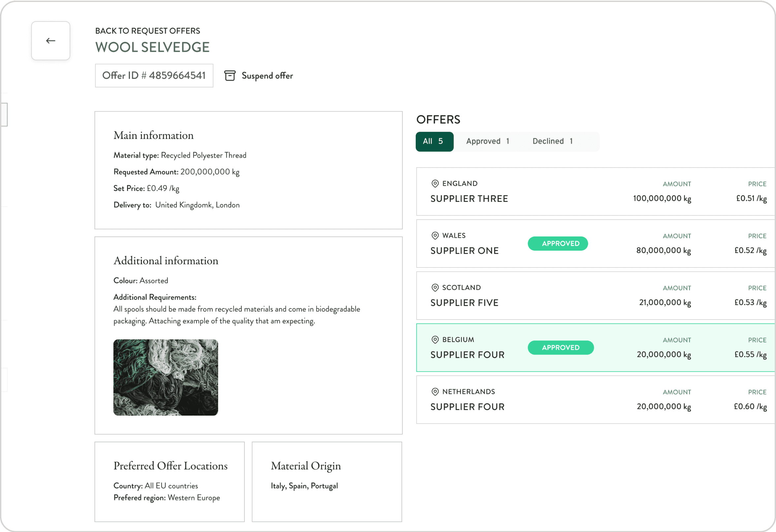Click the Suspend offer link

267,76
